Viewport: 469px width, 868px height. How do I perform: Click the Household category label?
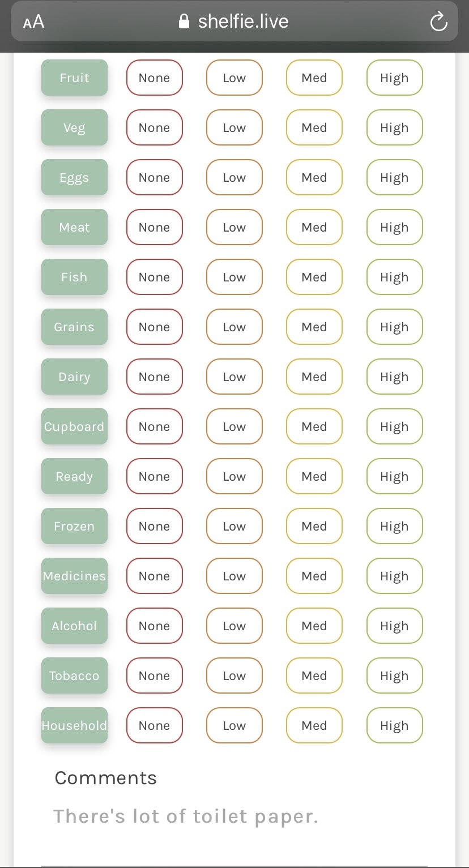click(74, 725)
